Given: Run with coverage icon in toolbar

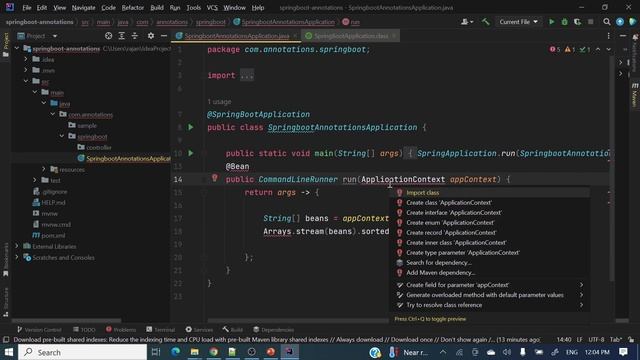Looking at the screenshot, I should click(577, 22).
